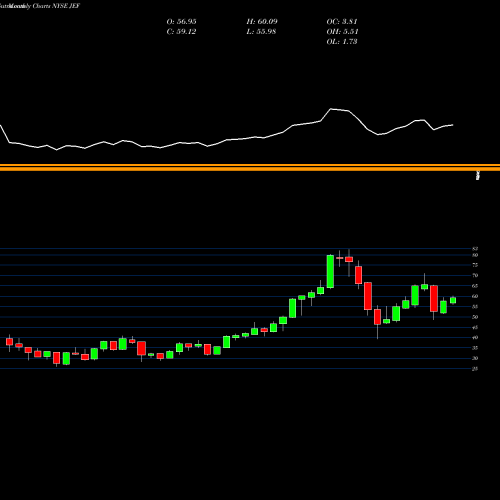Click the 65 price axis label

[x=475, y=286]
